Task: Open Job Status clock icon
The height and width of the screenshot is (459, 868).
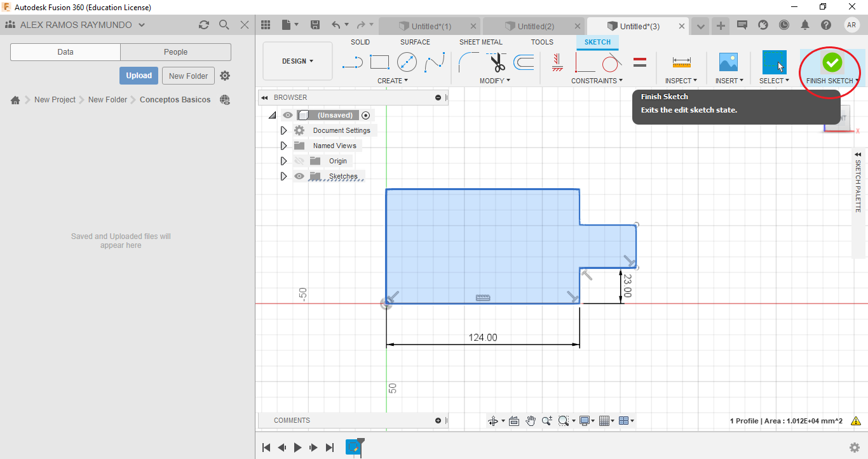Action: coord(784,25)
